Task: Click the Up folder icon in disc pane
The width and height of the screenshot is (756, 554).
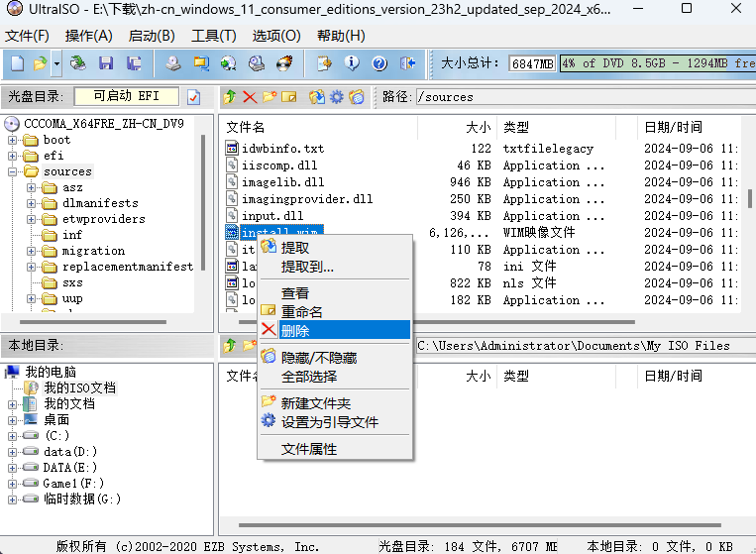Action: [230, 97]
